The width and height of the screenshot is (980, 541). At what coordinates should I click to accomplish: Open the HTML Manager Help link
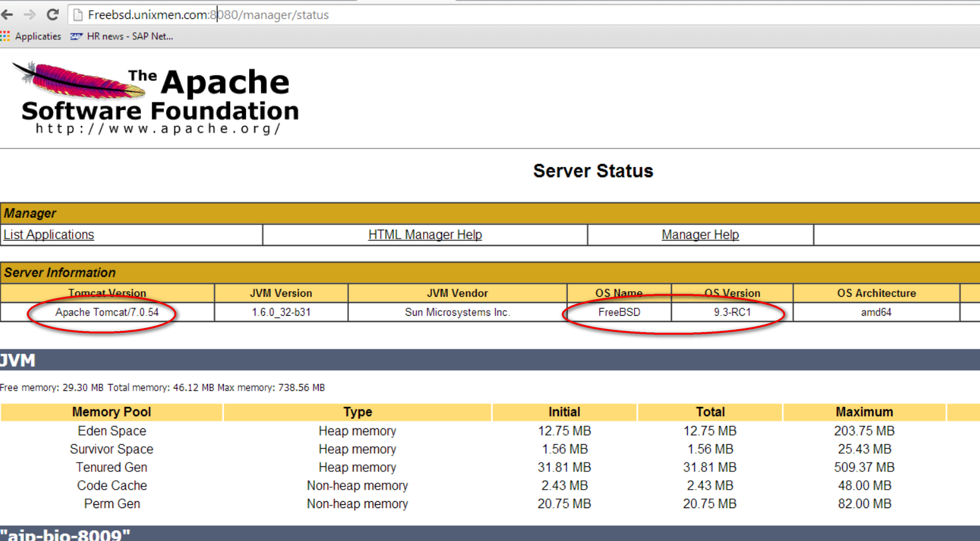pos(425,235)
